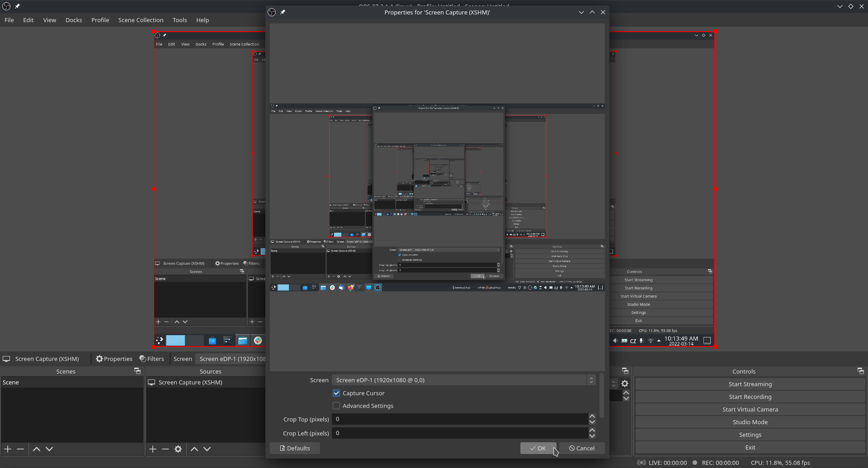The height and width of the screenshot is (468, 868).
Task: Disable the Capture Cursor checkbox
Action: point(336,393)
